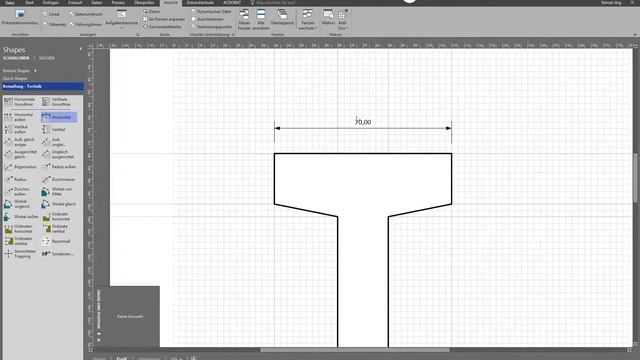This screenshot has height=360, width=640.
Task: Open the Präsentationsmodus view
Action: click(20, 18)
